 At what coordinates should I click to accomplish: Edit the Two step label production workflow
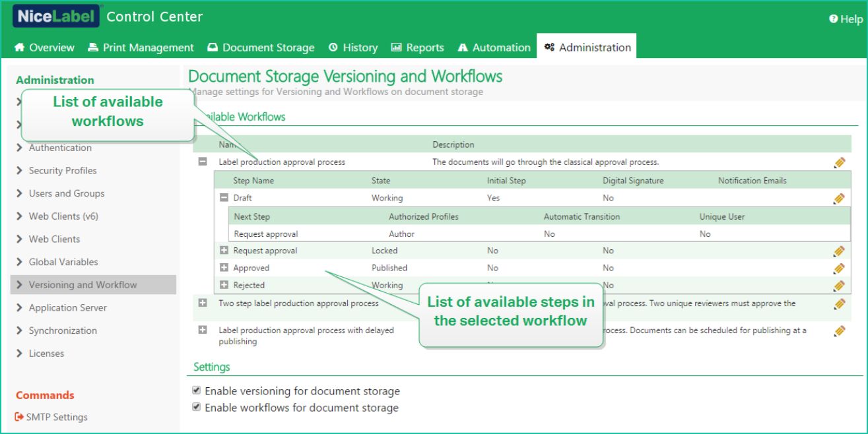tap(839, 304)
